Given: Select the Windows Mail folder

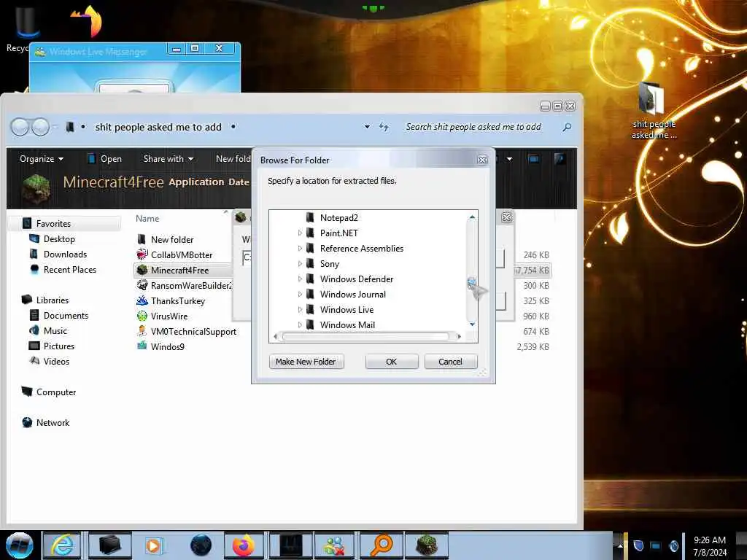Looking at the screenshot, I should coord(347,324).
